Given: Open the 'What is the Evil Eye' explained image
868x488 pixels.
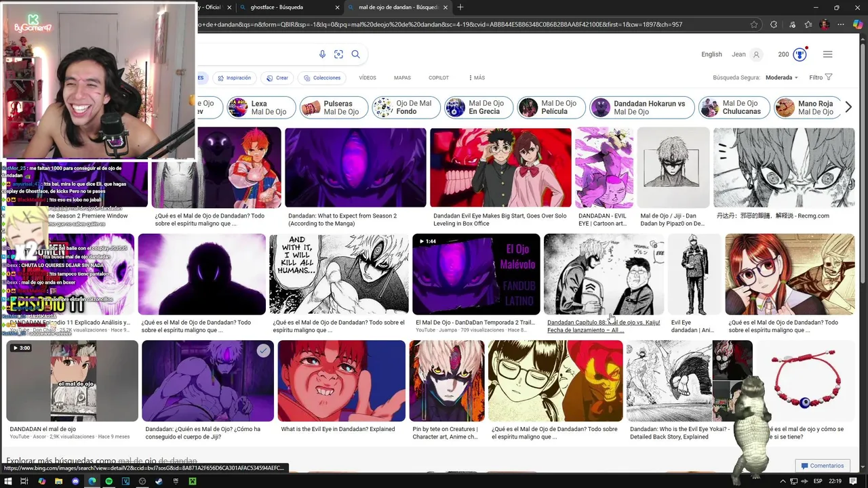Looking at the screenshot, I should click(341, 381).
